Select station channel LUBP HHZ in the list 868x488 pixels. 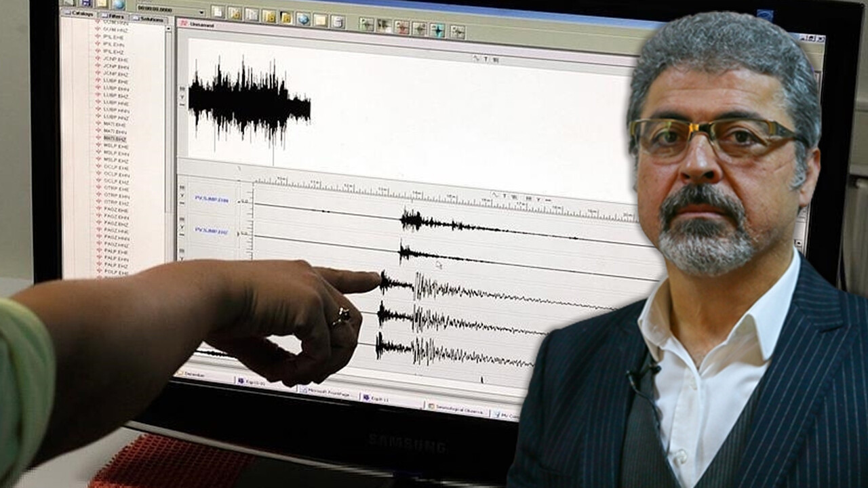tap(116, 117)
